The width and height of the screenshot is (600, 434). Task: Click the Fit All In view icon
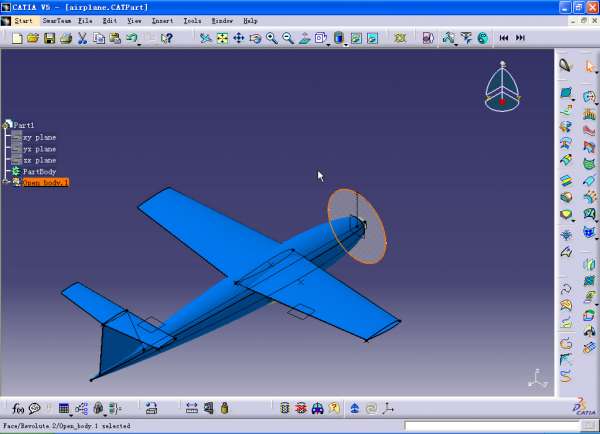222,38
